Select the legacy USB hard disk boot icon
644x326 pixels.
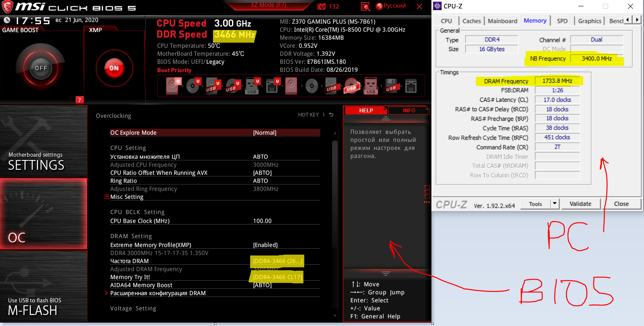[332, 86]
